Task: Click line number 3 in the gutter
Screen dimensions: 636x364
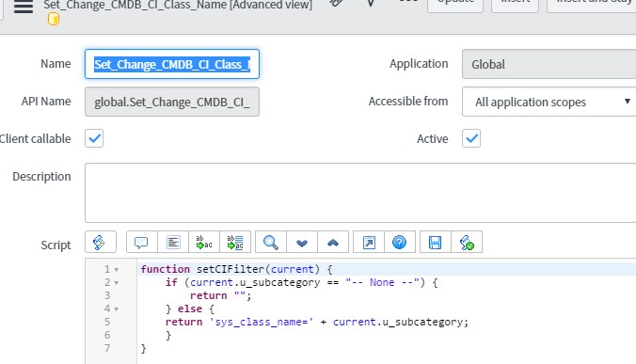Action: [x=107, y=295]
